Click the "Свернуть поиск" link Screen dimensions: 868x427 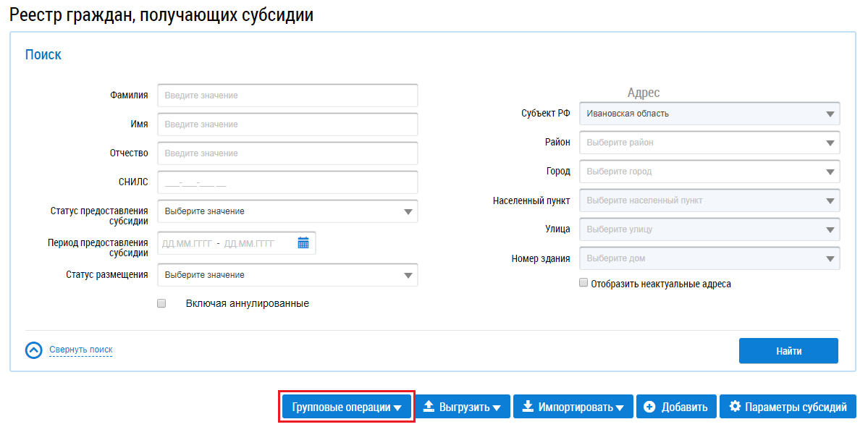coord(81,350)
